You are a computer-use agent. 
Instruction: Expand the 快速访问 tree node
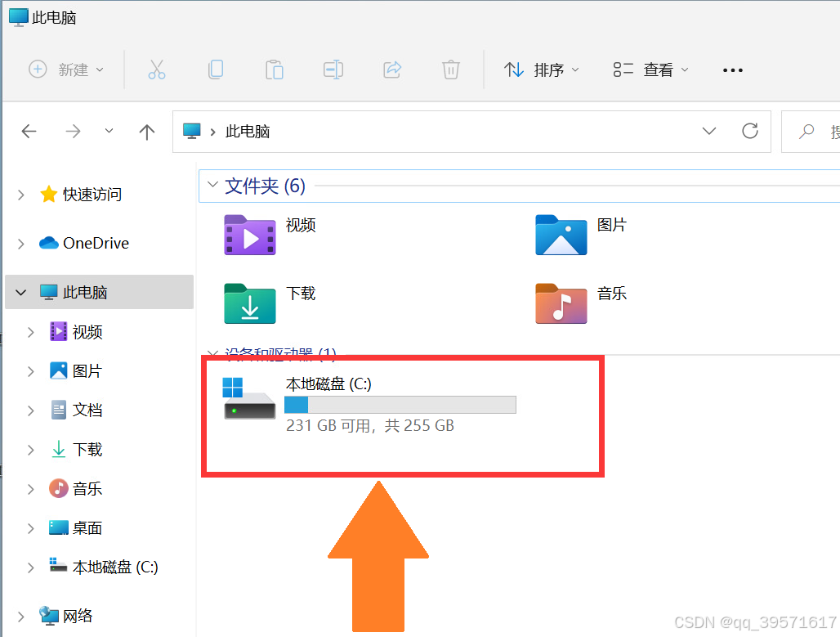pyautogui.click(x=21, y=195)
